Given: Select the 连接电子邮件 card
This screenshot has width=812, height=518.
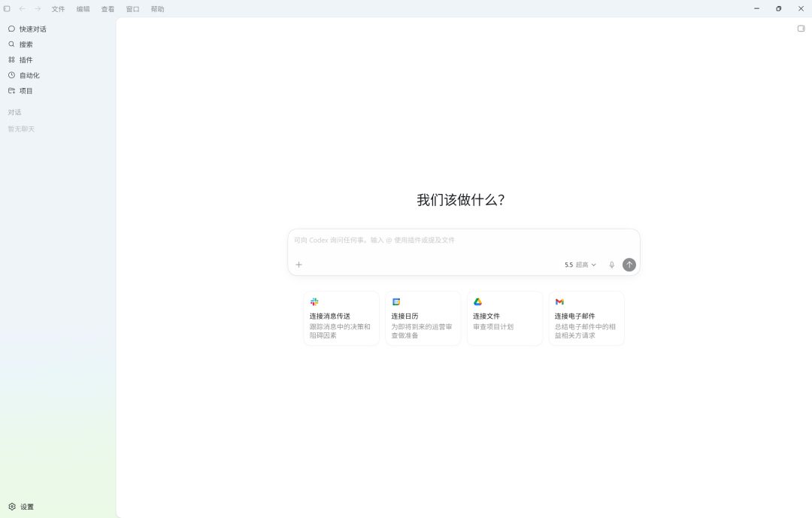Looking at the screenshot, I should 586,319.
